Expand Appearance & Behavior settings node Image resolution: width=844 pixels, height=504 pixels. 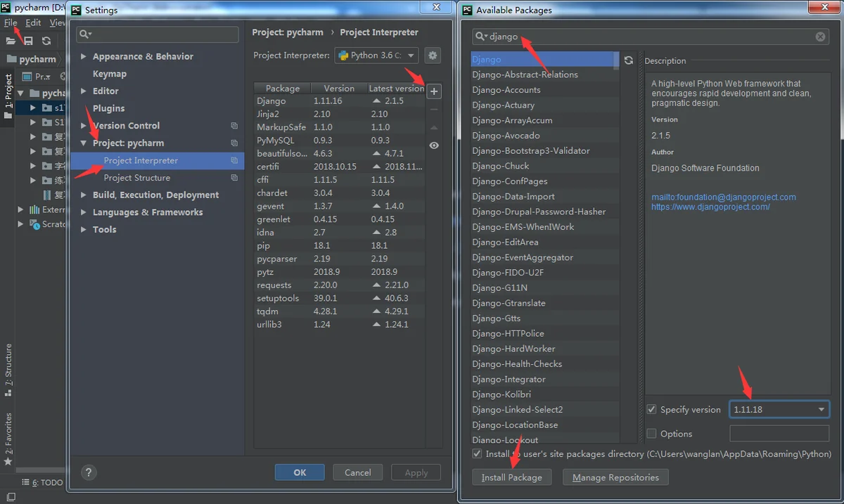tap(84, 56)
